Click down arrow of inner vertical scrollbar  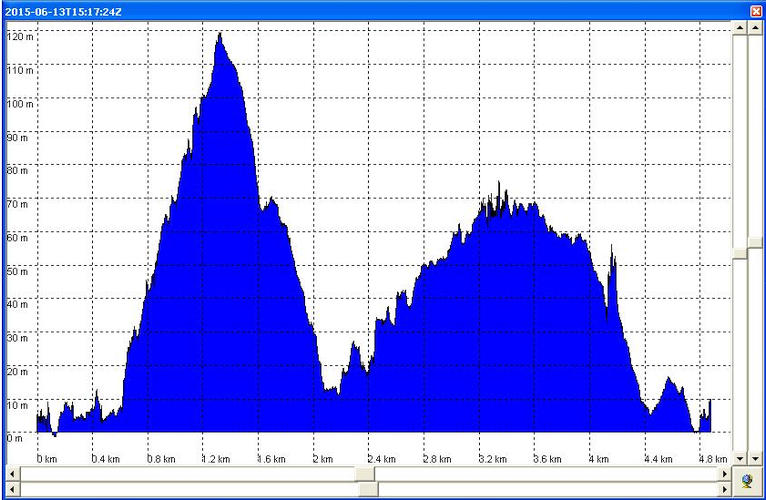(x=740, y=458)
